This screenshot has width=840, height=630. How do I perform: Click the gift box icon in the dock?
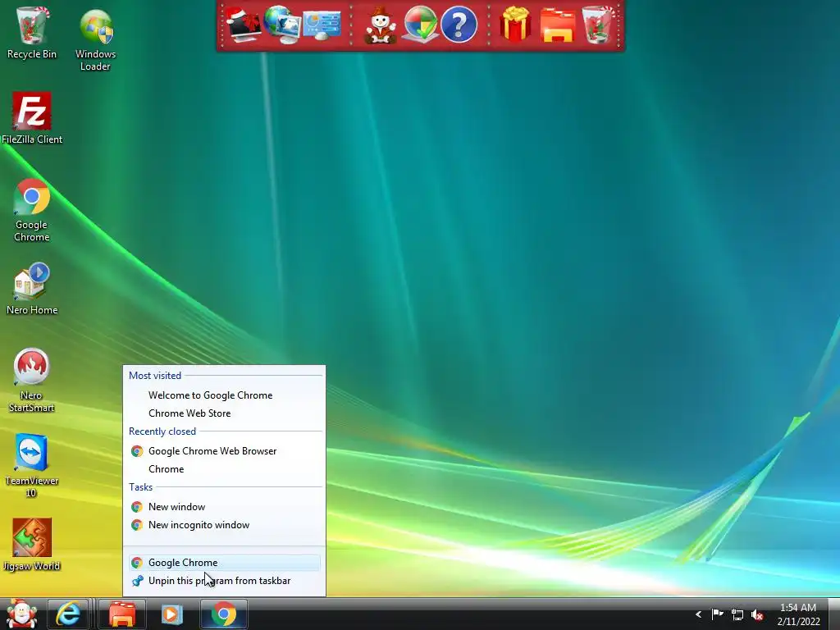coord(515,24)
